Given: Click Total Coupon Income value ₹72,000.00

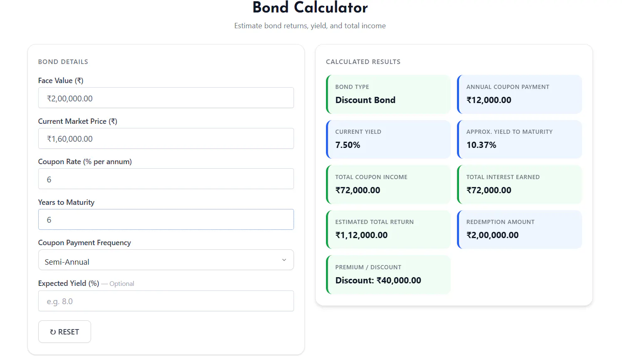Looking at the screenshot, I should coord(358,190).
